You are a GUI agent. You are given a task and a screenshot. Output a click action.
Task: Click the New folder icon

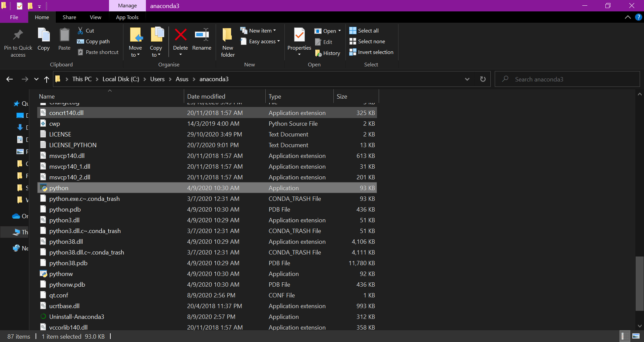227,35
